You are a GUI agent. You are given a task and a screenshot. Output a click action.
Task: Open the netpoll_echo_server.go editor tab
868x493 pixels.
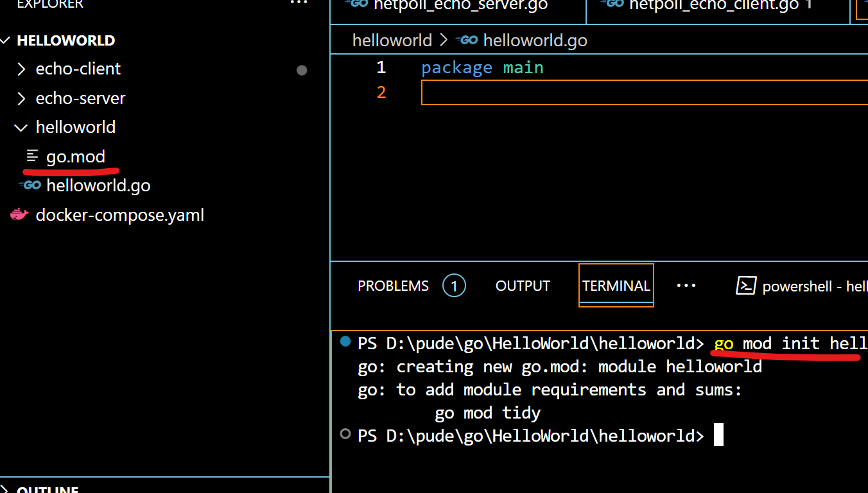pyautogui.click(x=460, y=5)
